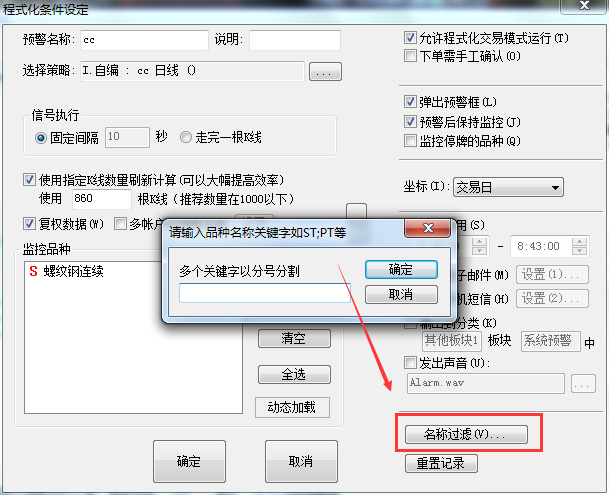Screen dimensions: 609x495
Task: Click the browse button beside 选择策略
Action: [x=325, y=72]
